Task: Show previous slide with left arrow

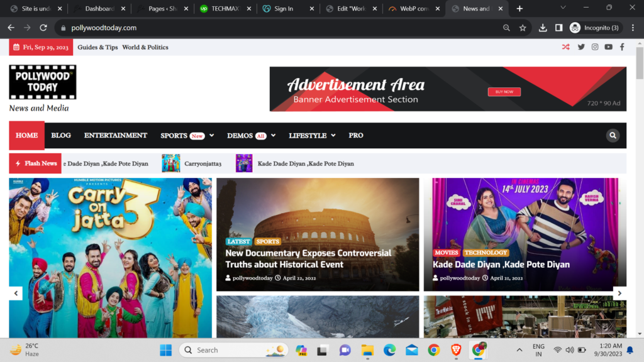Action: coord(16,293)
